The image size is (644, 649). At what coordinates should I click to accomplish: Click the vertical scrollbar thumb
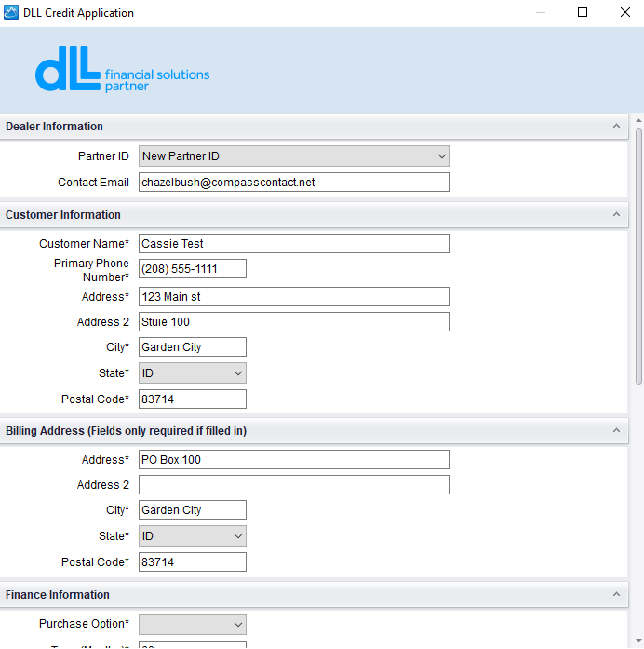[x=638, y=257]
